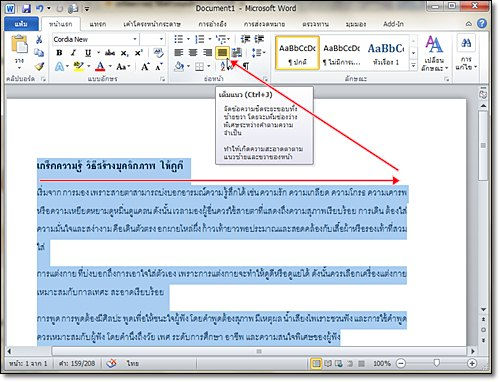Click the vertical scrollbar down arrow
The width and height of the screenshot is (500, 382).
483,310
